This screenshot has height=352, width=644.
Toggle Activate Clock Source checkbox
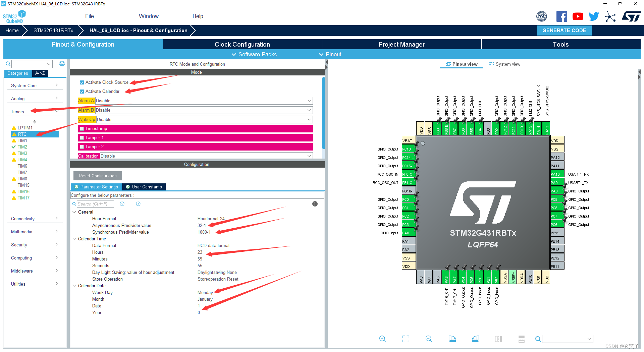click(82, 82)
